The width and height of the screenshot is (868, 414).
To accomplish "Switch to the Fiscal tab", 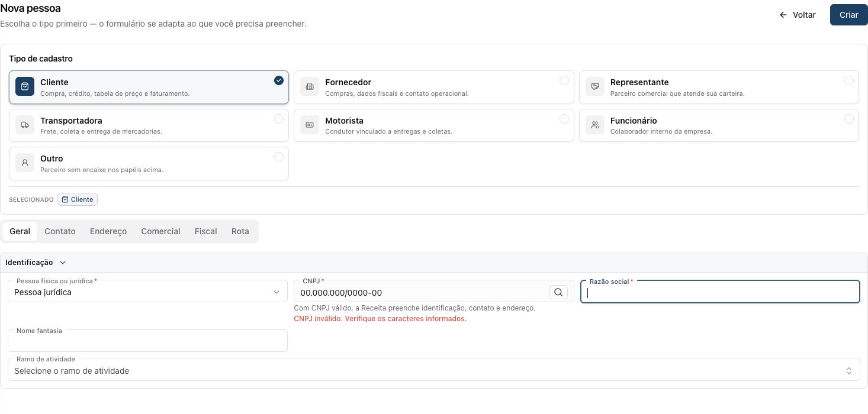I will [x=206, y=231].
